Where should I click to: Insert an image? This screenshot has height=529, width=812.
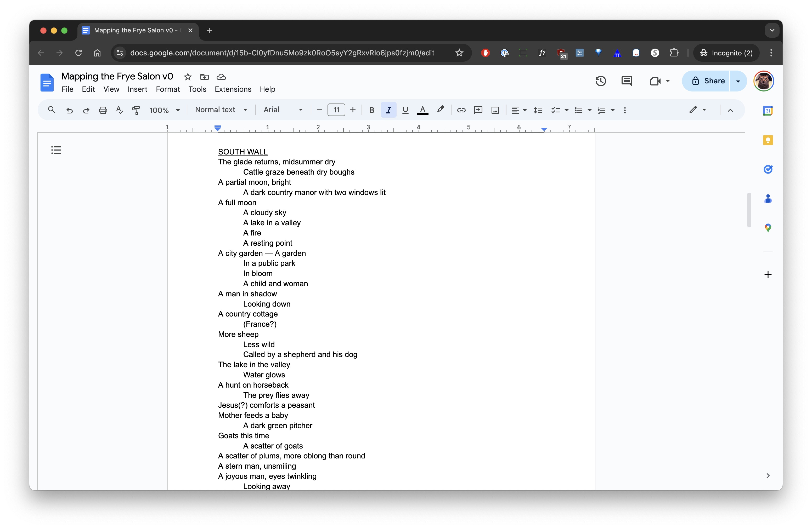[x=495, y=110]
